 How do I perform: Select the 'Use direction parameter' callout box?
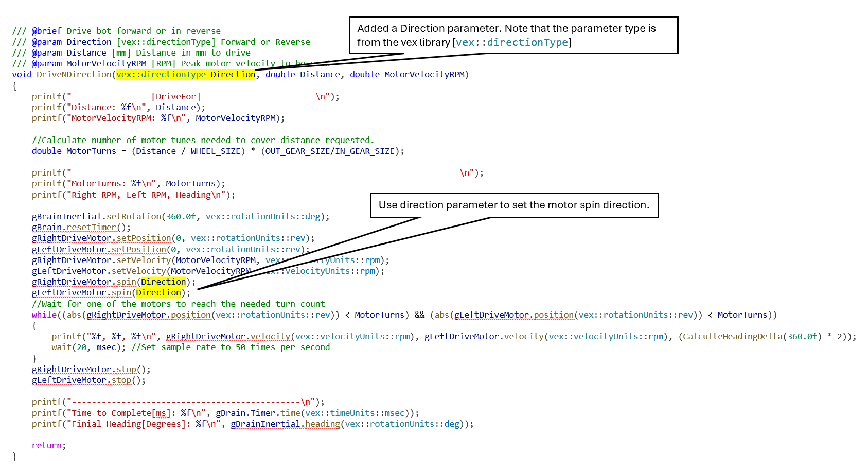(514, 205)
